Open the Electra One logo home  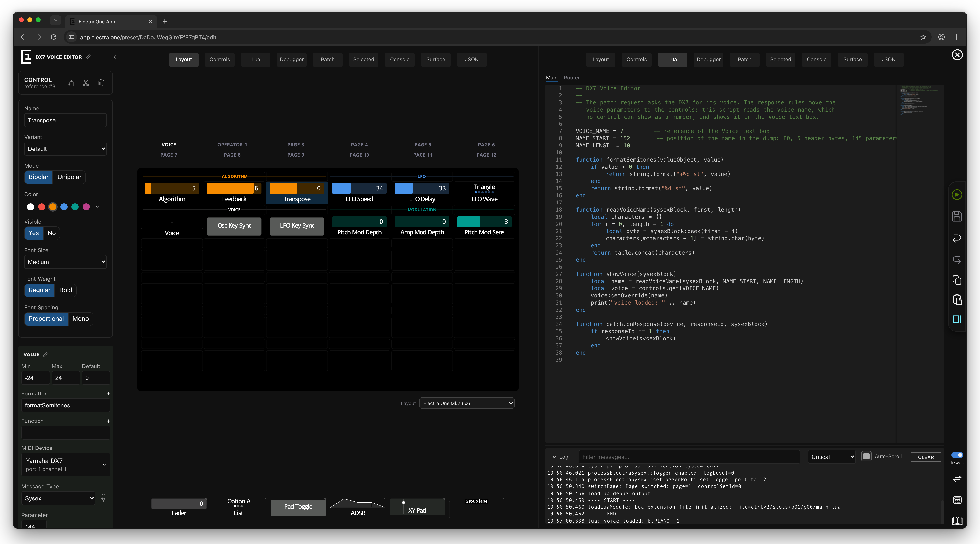click(x=26, y=57)
